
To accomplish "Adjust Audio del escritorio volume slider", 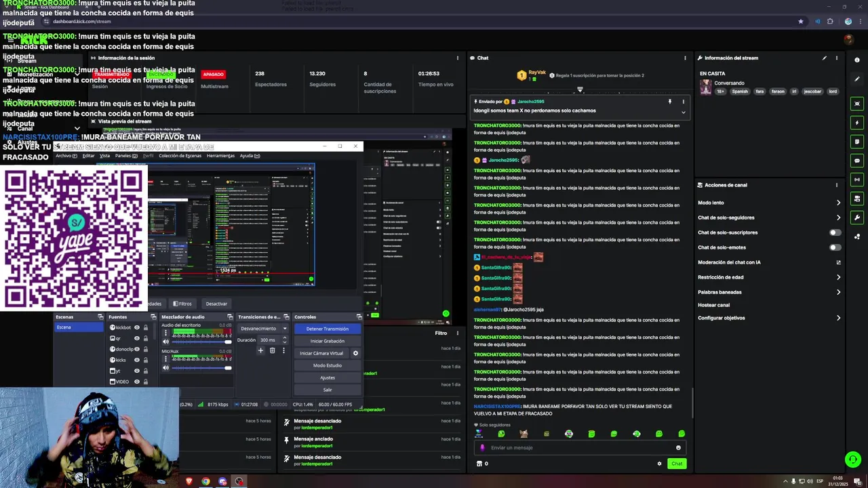I will (201, 342).
